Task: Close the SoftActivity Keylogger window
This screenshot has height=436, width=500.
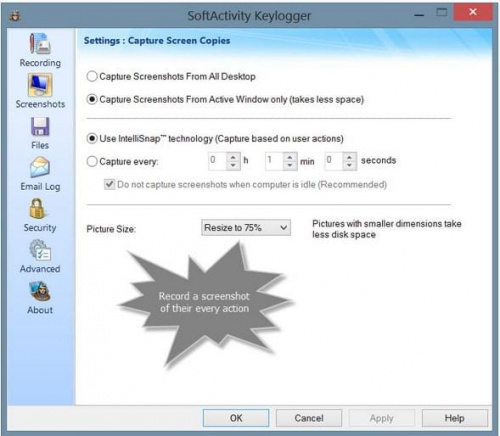Action: point(473,12)
